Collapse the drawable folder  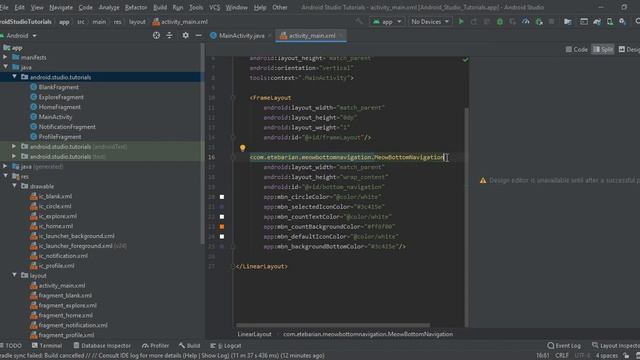(14, 186)
